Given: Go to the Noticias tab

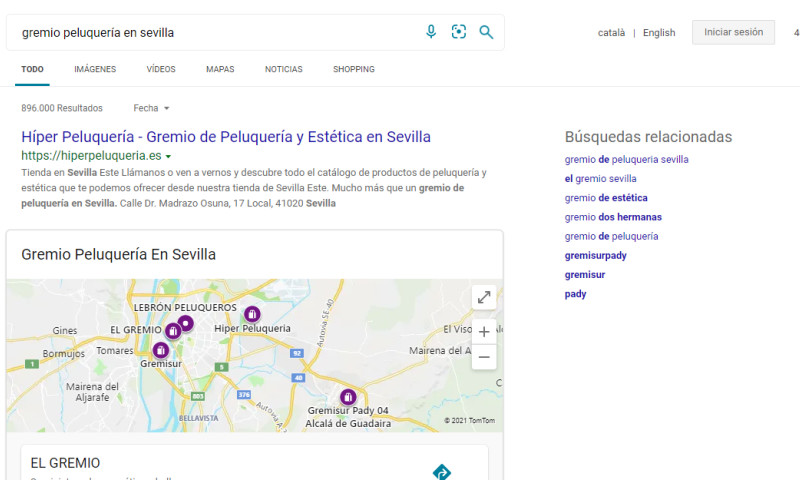Looking at the screenshot, I should click(283, 69).
